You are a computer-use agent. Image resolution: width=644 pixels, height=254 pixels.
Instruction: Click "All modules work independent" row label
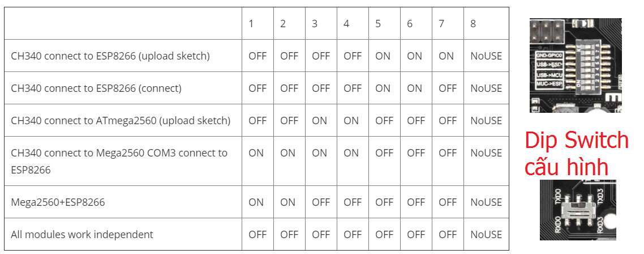tap(82, 235)
